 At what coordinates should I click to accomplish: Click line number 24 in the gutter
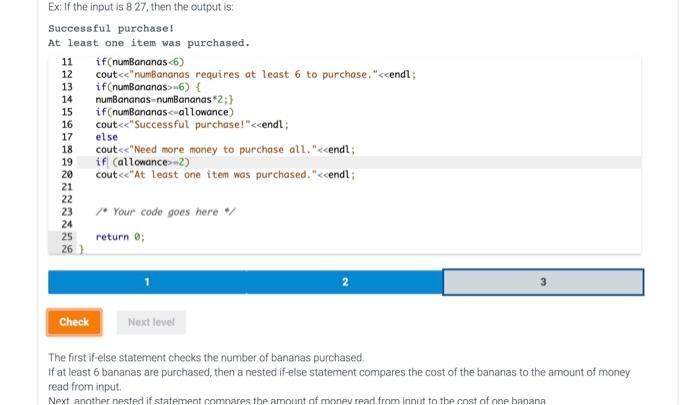(67, 224)
